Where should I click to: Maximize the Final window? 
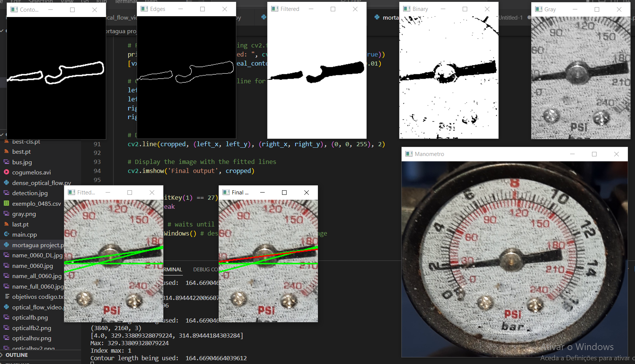click(x=284, y=192)
